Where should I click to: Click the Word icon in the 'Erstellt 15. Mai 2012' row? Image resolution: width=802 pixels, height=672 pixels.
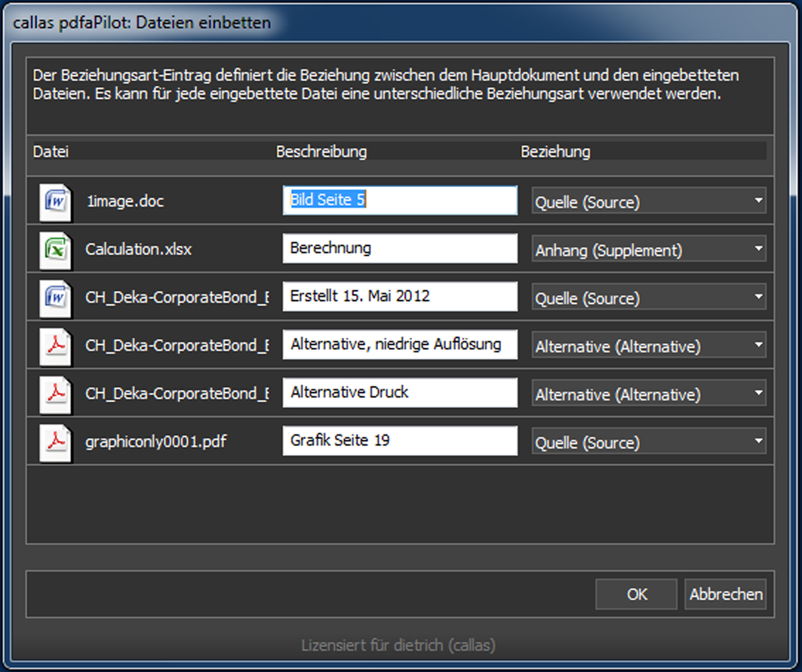[x=56, y=298]
